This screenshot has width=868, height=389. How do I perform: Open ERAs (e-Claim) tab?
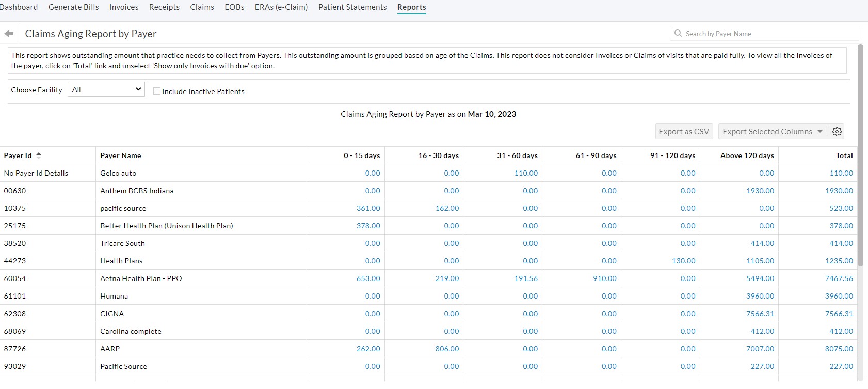point(281,7)
